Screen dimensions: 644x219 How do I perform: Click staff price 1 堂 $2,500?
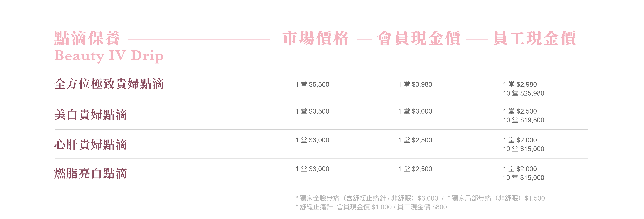[520, 111]
